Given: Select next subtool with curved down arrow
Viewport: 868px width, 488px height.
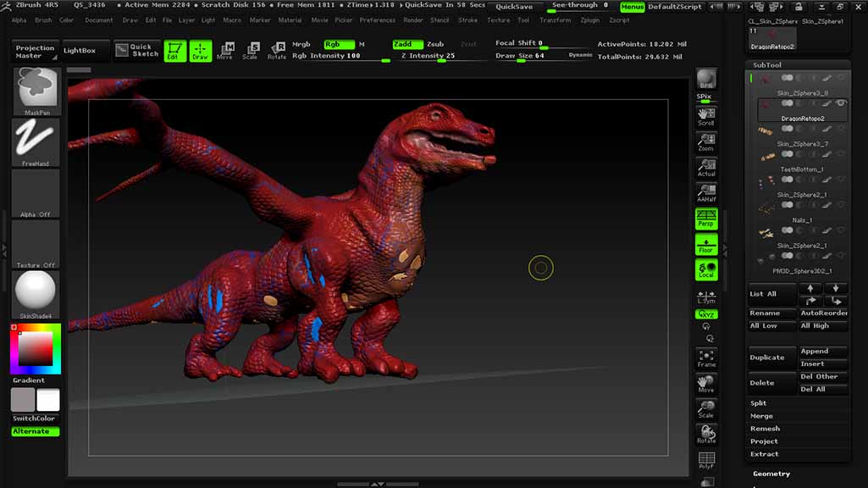Looking at the screenshot, I should click(x=836, y=301).
